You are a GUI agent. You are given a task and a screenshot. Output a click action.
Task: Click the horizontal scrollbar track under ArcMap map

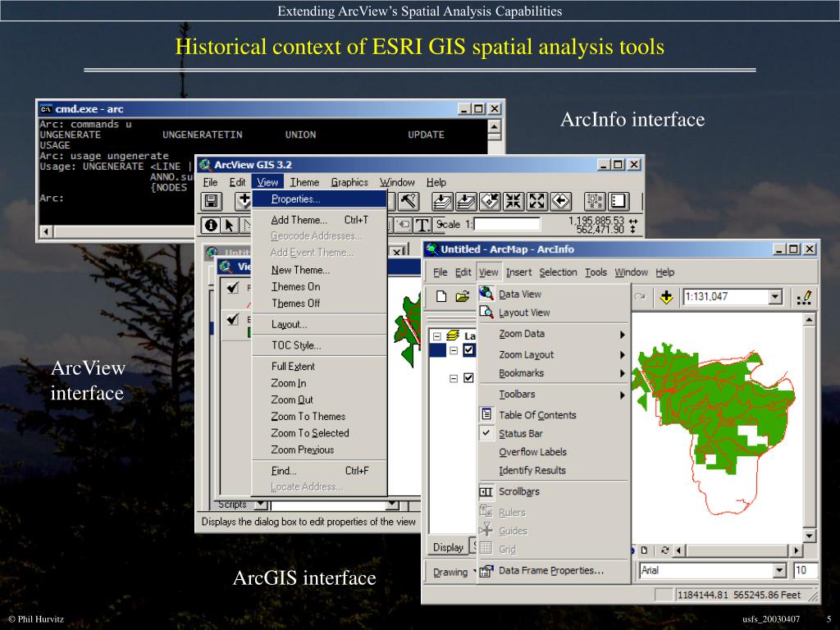(737, 550)
